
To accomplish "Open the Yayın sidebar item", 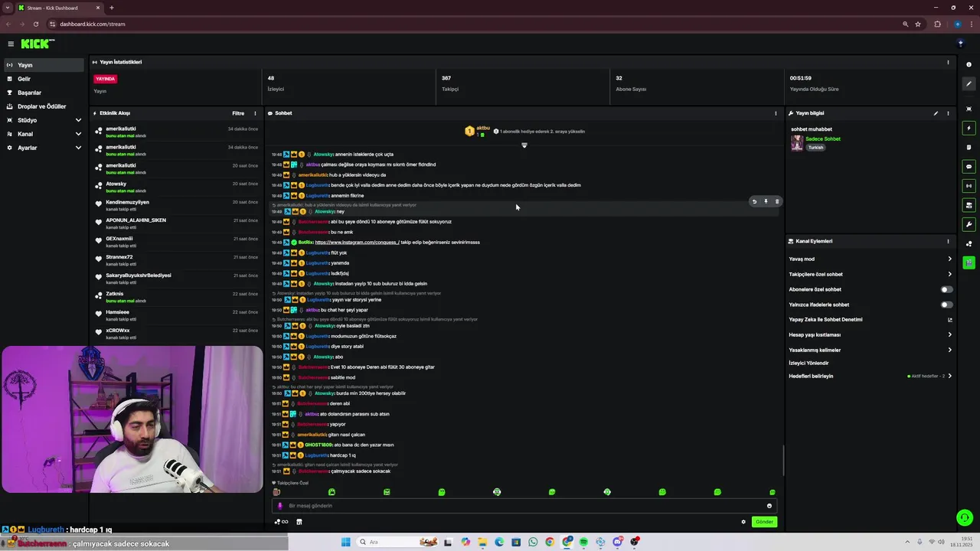I will tap(44, 65).
